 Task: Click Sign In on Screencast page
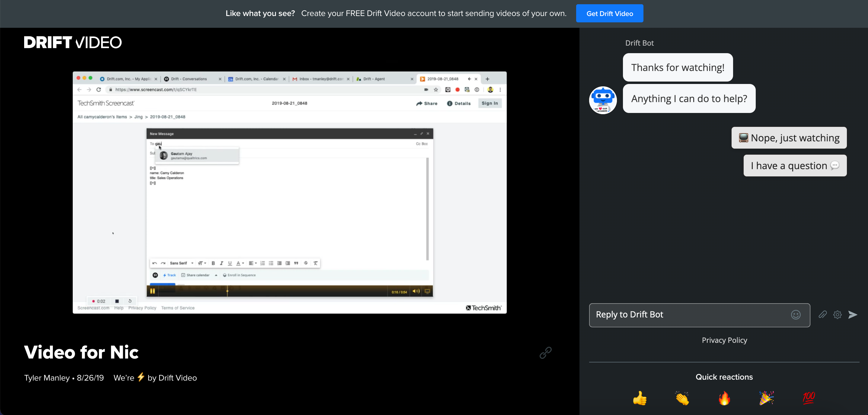(490, 103)
